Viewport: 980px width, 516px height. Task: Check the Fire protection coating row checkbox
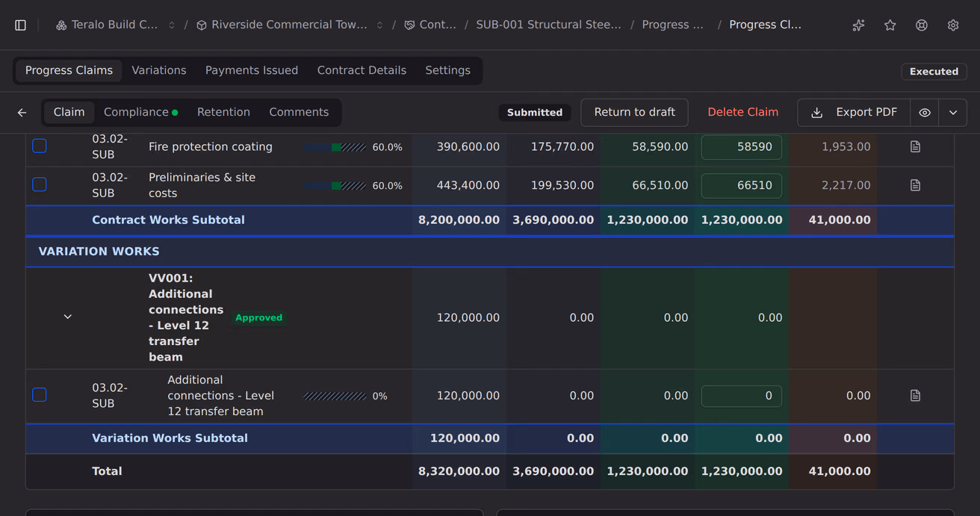[40, 146]
